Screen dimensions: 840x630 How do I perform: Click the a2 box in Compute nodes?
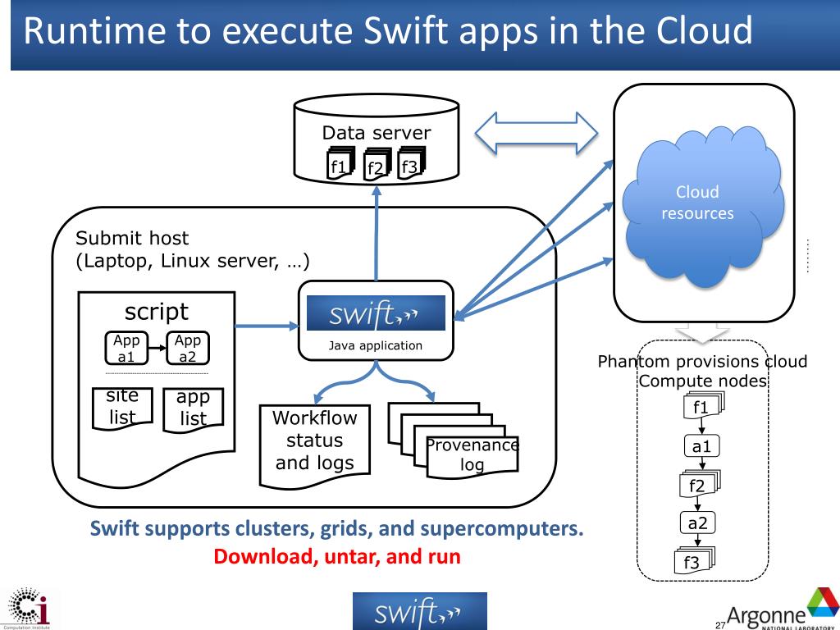pyautogui.click(x=697, y=523)
